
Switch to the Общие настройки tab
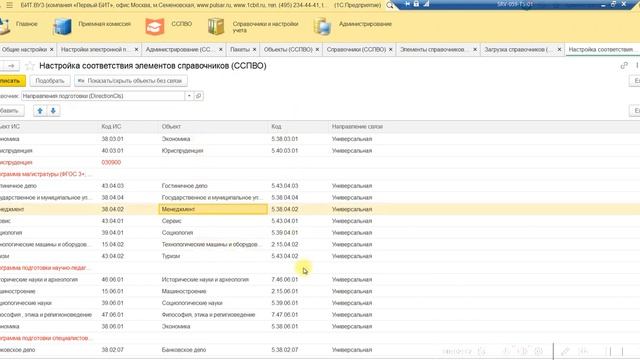click(24, 49)
